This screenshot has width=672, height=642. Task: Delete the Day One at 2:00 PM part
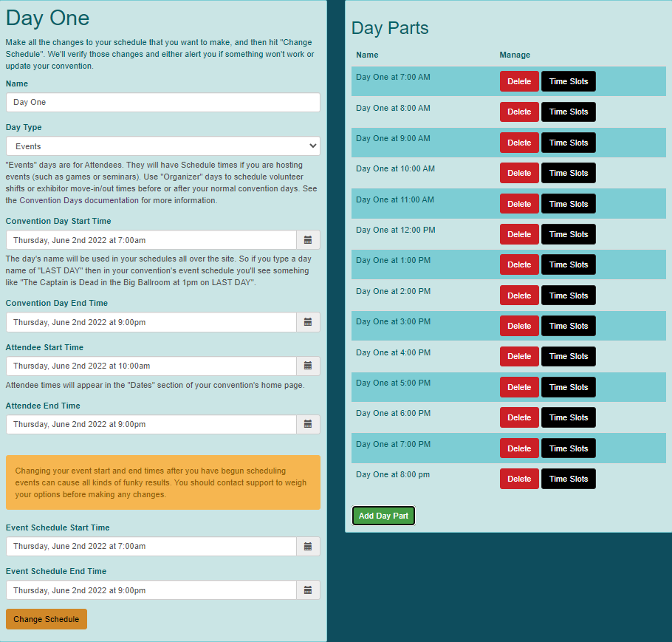click(x=519, y=296)
